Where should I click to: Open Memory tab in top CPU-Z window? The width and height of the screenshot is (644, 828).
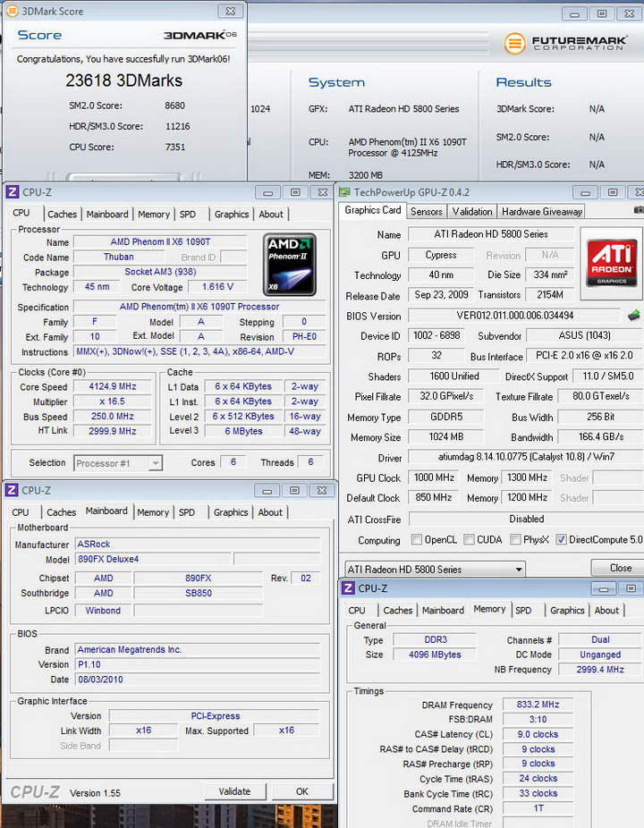pyautogui.click(x=153, y=214)
